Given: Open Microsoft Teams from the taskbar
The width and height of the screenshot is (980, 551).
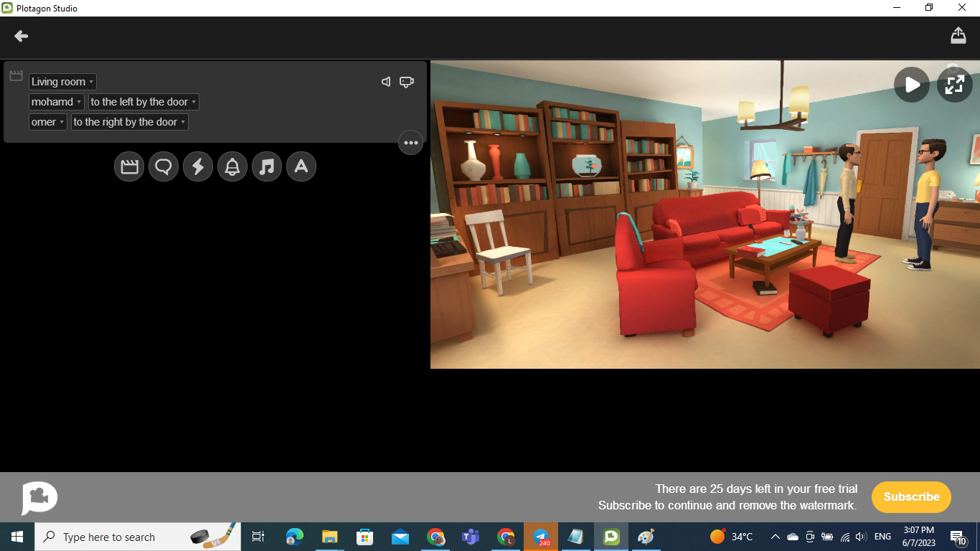Looking at the screenshot, I should [471, 537].
